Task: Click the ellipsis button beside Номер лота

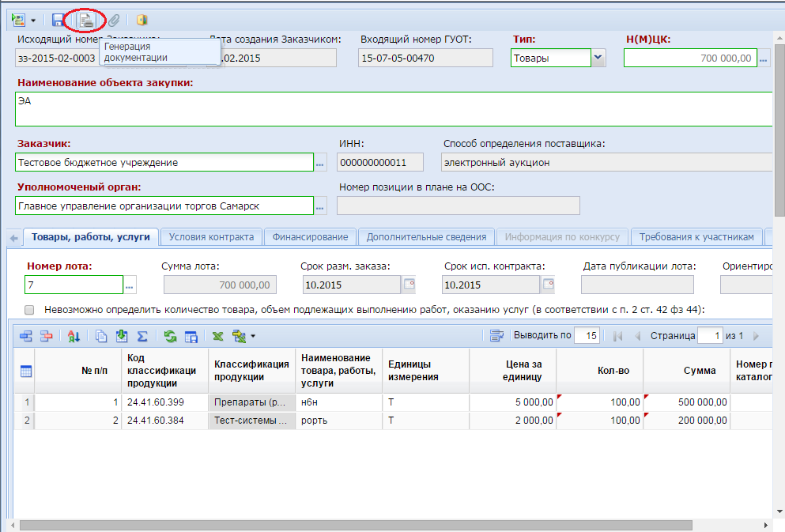Action: [x=129, y=285]
